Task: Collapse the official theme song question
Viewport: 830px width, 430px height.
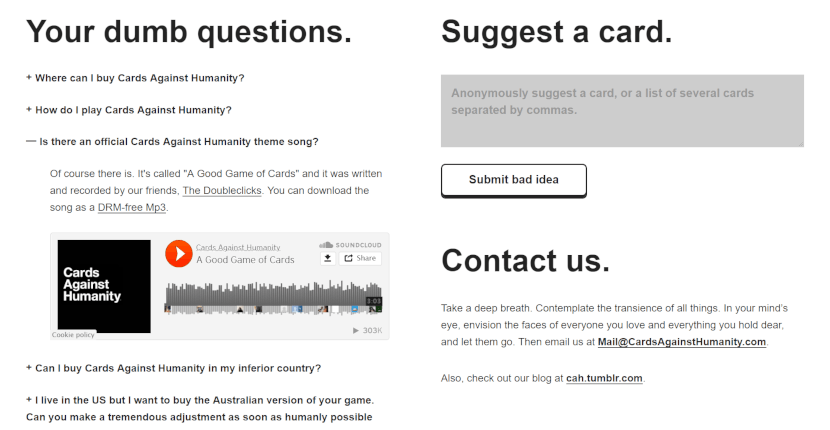Action: tap(172, 142)
